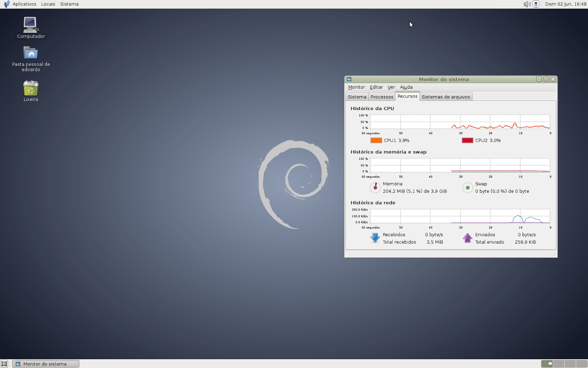Click Monitor do sistema taskbar button
588x368 pixels.
click(46, 364)
